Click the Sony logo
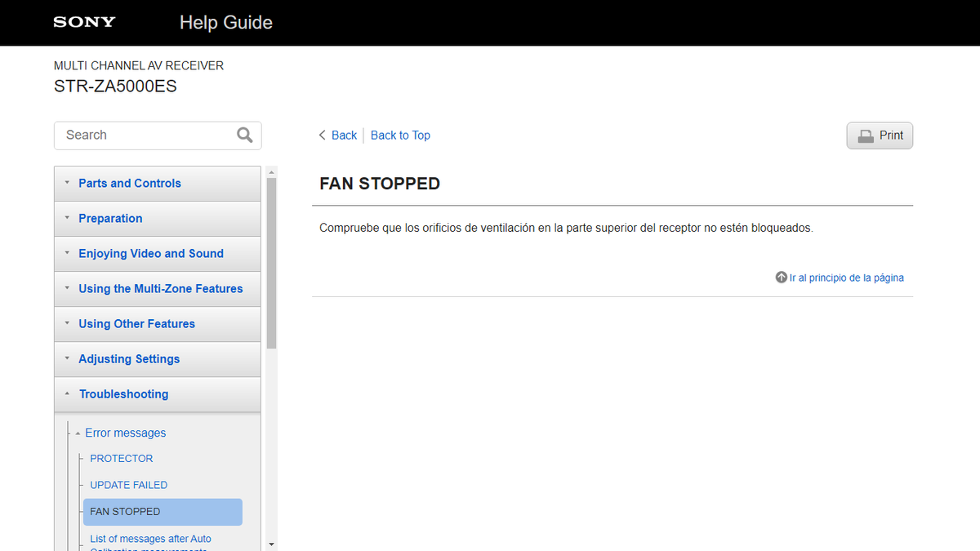Screen dimensions: 980x551 tap(84, 22)
